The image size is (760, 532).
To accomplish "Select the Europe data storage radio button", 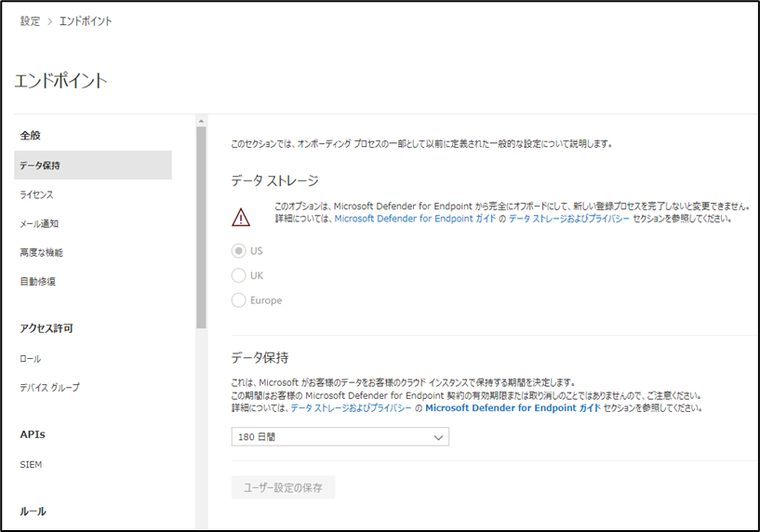I will tap(238, 300).
